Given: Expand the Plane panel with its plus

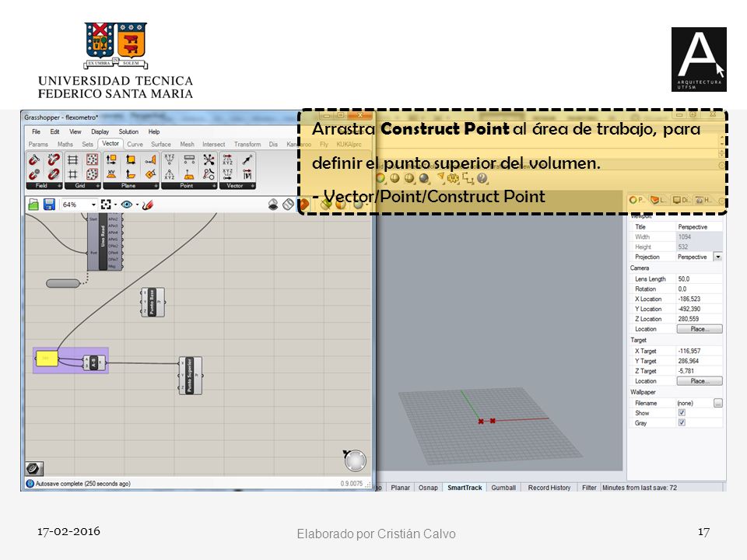Looking at the screenshot, I should click(156, 186).
